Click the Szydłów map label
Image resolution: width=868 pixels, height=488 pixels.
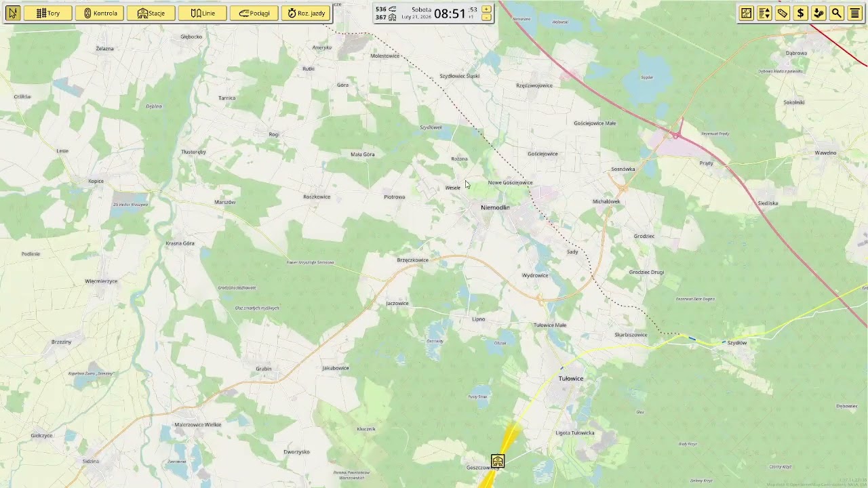tap(737, 343)
